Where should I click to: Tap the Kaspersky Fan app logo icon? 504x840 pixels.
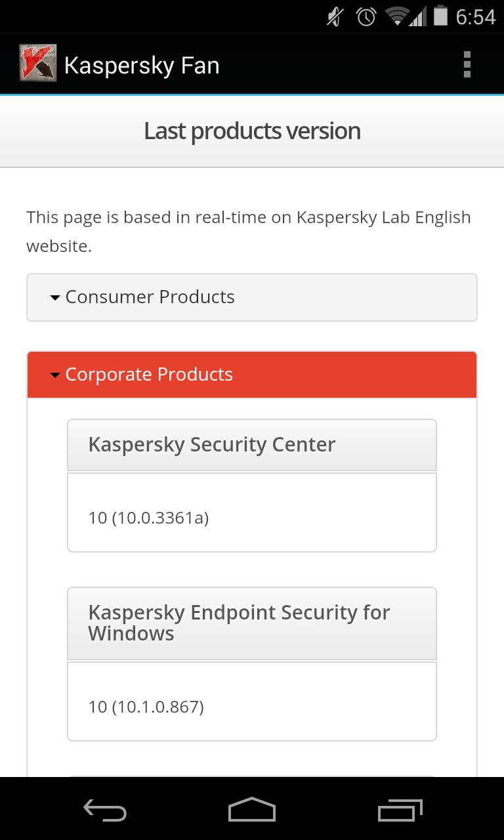(x=37, y=64)
